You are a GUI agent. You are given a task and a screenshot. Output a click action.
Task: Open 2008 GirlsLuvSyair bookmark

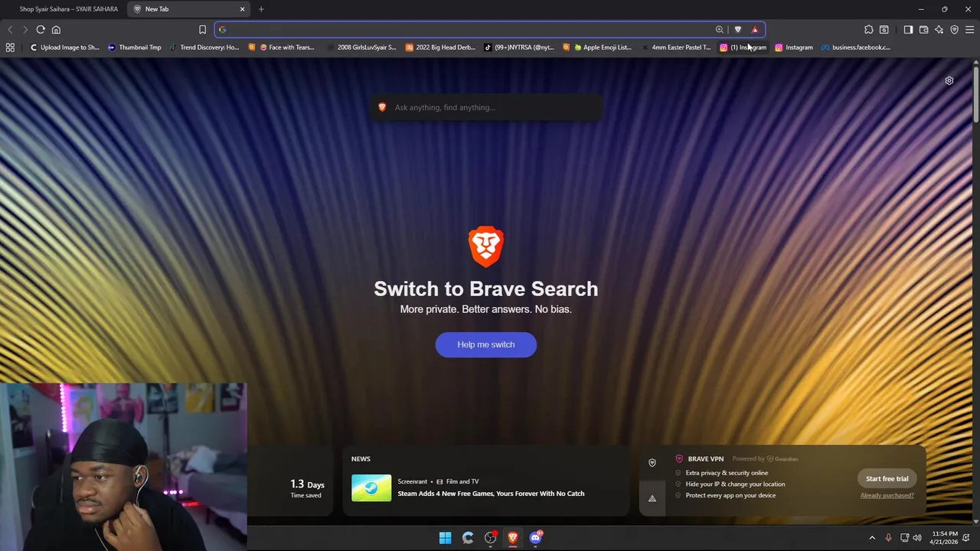(361, 47)
